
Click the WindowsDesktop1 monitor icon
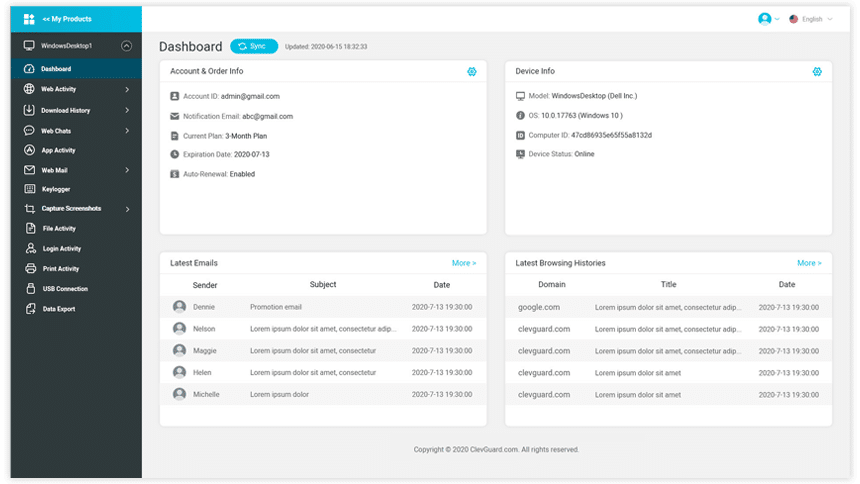(29, 46)
